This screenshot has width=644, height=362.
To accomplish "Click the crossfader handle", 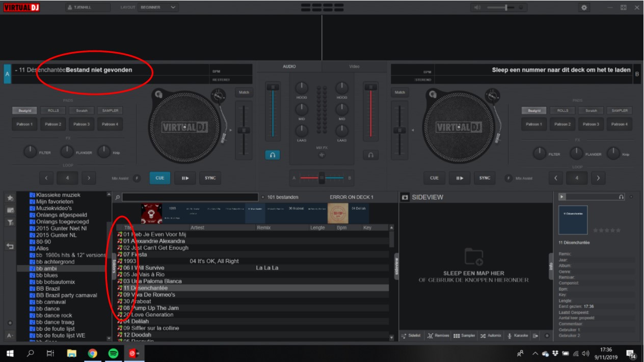I will [x=321, y=178].
